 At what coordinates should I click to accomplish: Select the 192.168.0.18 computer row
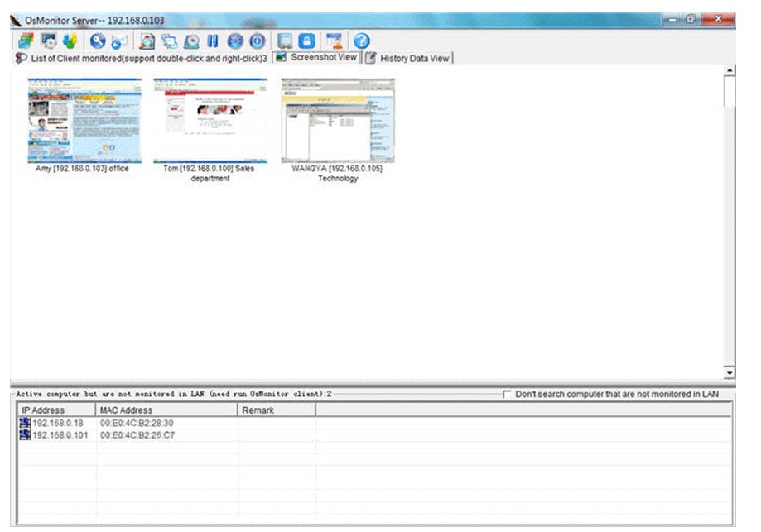pyautogui.click(x=58, y=424)
